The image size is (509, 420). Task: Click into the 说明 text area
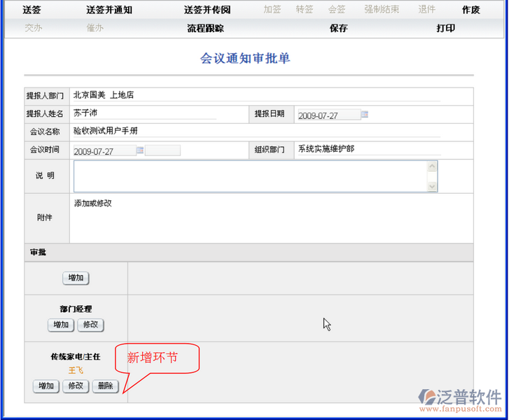pyautogui.click(x=250, y=176)
